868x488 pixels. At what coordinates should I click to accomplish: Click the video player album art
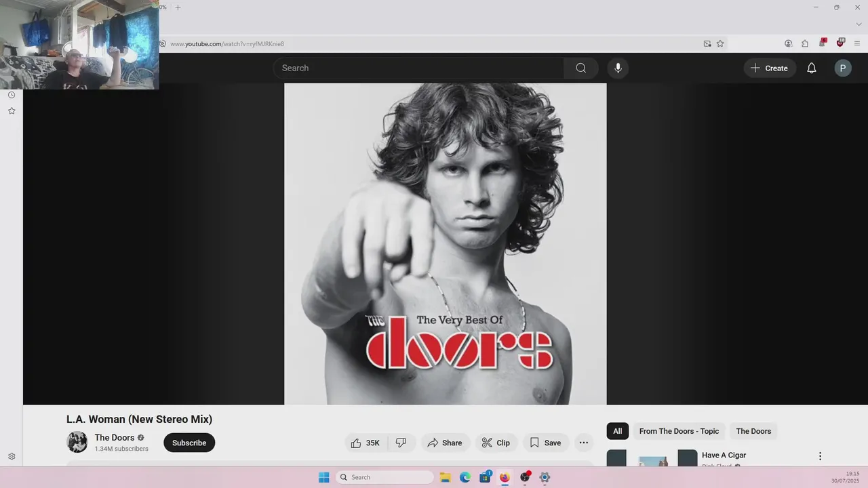point(445,244)
